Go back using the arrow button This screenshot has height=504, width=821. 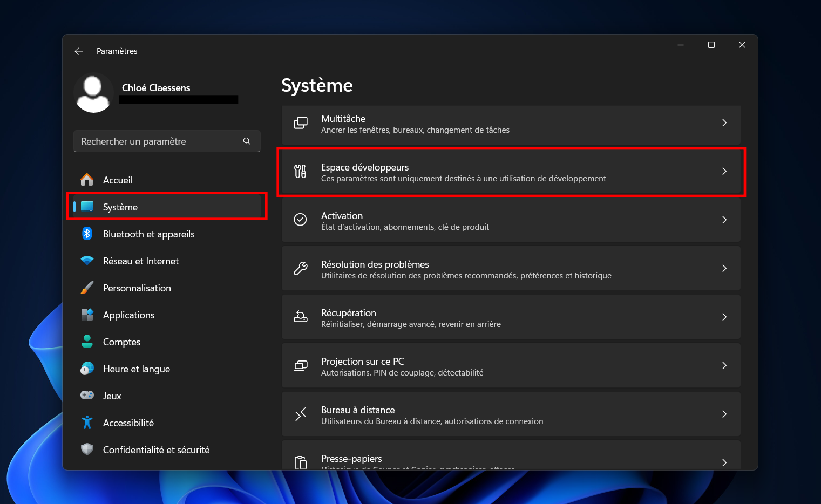(x=78, y=51)
